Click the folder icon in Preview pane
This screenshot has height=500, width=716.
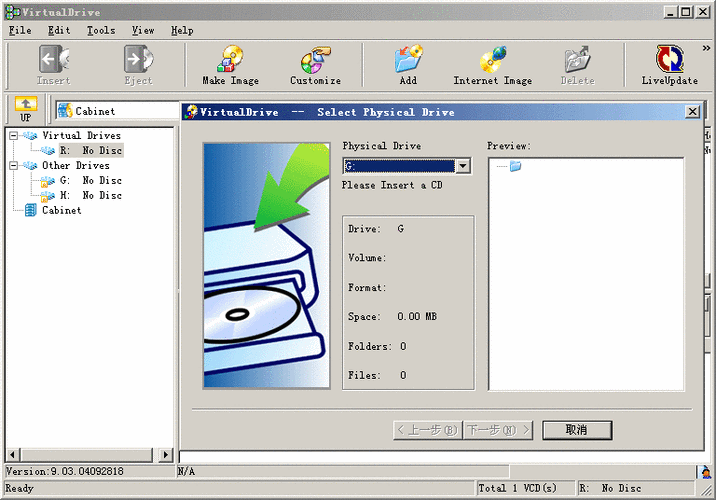pyautogui.click(x=515, y=166)
